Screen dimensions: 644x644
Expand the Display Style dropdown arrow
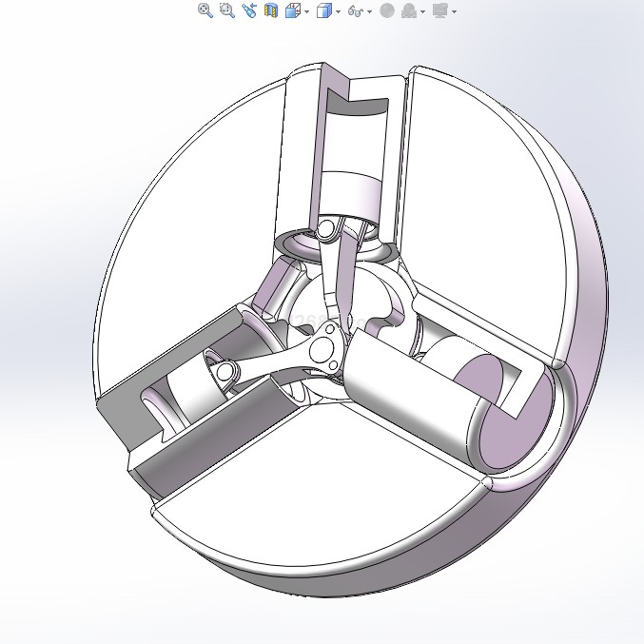pyautogui.click(x=339, y=11)
